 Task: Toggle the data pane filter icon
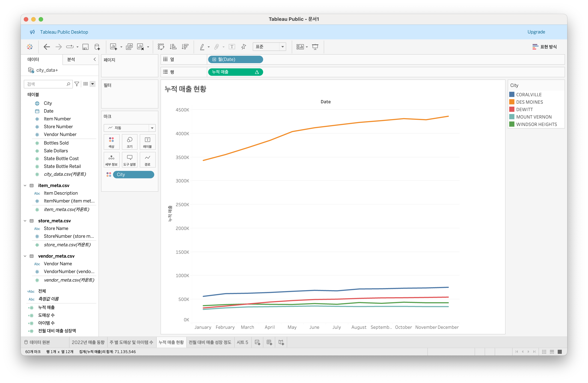click(x=77, y=84)
